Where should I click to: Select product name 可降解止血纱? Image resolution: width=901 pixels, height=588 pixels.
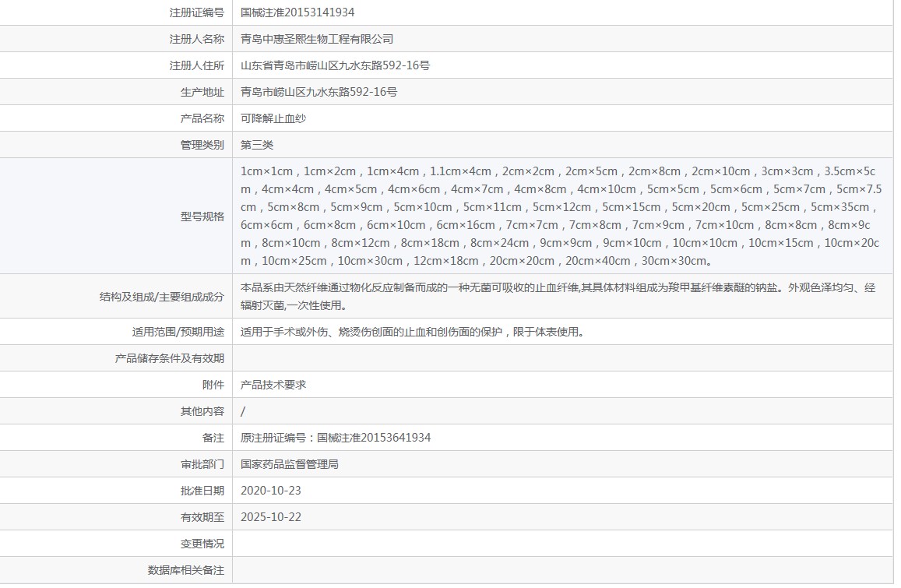pyautogui.click(x=273, y=118)
